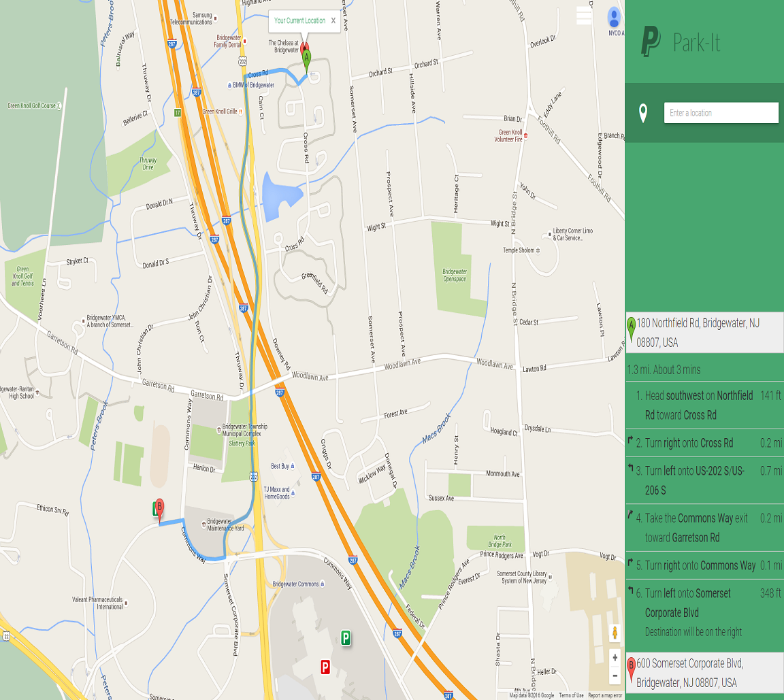The image size is (784, 700).
Task: Click the North Bridge Park label
Action: click(x=500, y=541)
